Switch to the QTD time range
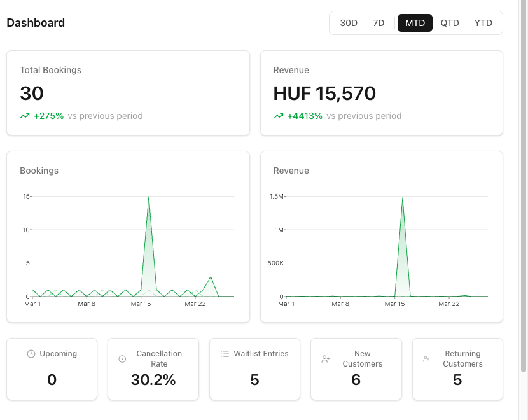Screen dimensions: 528x420 [450, 23]
